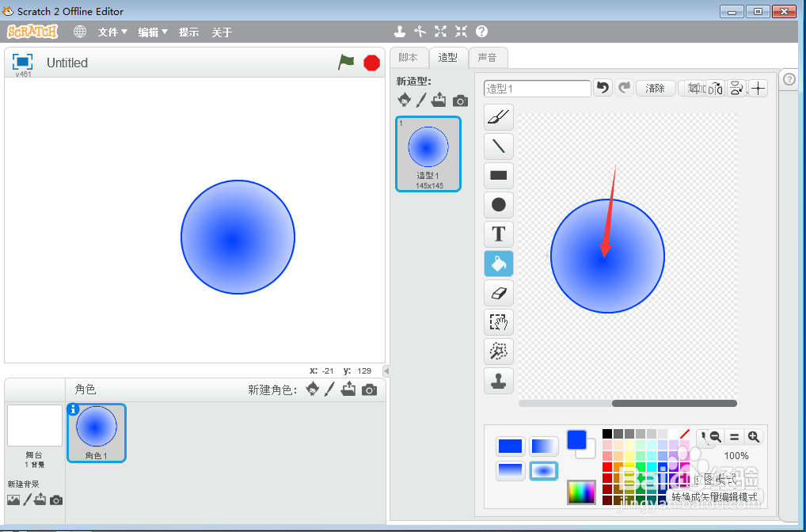Click the globe language icon
806x532 pixels.
(x=80, y=32)
